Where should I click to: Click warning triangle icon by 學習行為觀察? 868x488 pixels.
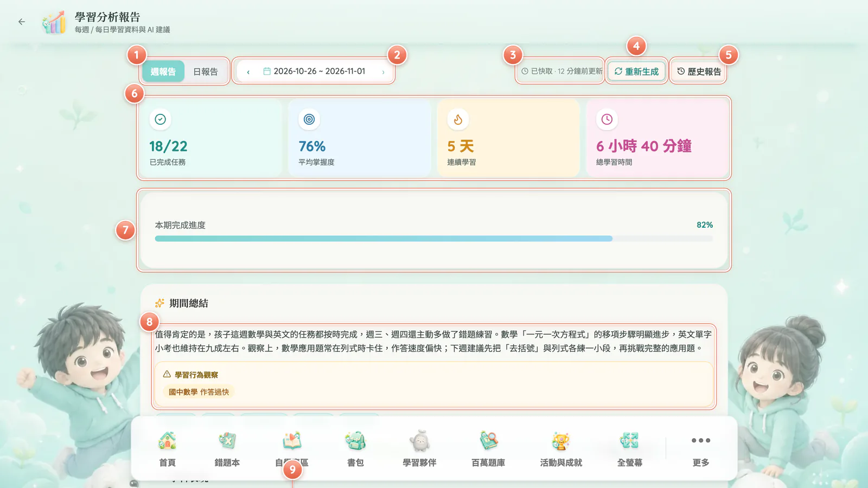(x=167, y=374)
